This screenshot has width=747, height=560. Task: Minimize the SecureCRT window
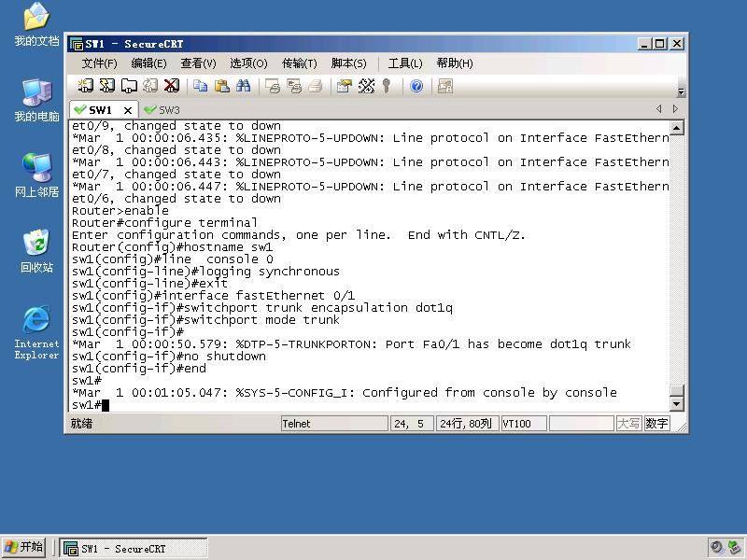[644, 44]
